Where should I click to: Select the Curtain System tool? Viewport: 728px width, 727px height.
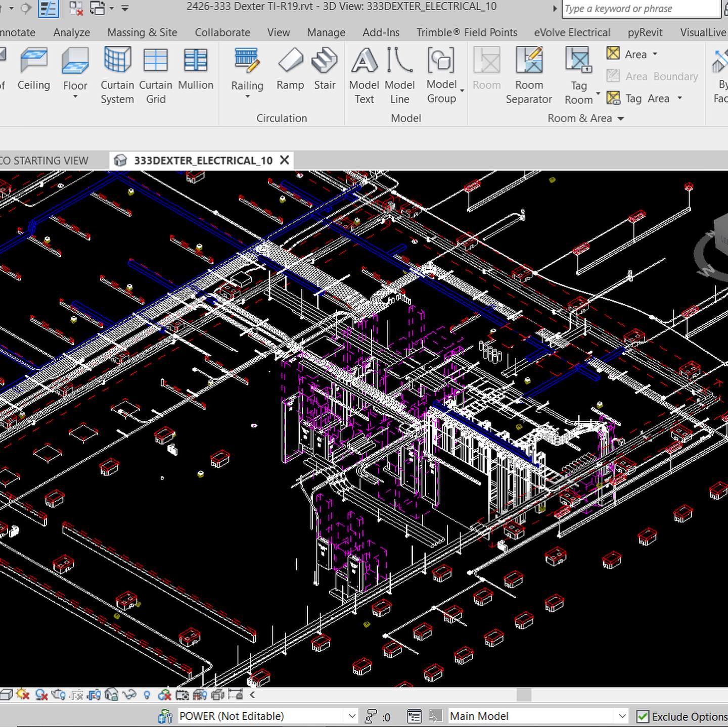tap(117, 76)
